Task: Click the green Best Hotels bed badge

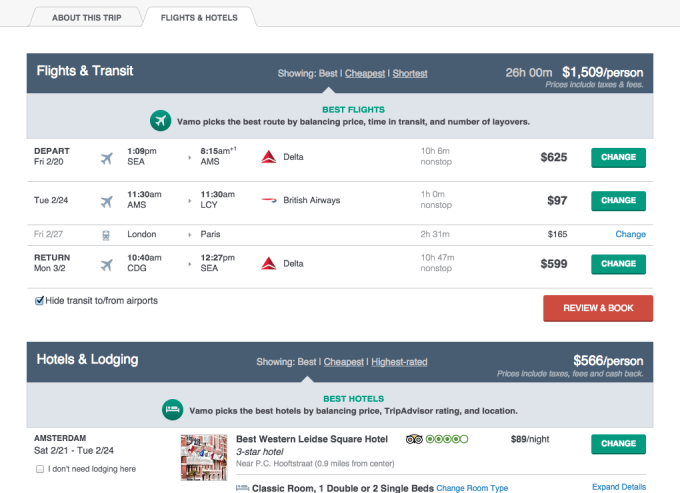Action: coord(172,410)
